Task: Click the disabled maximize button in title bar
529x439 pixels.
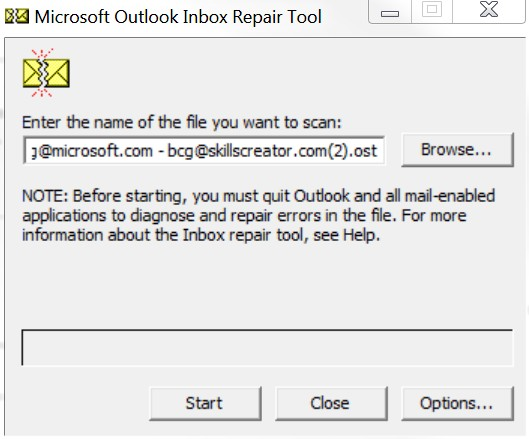Action: (x=432, y=10)
